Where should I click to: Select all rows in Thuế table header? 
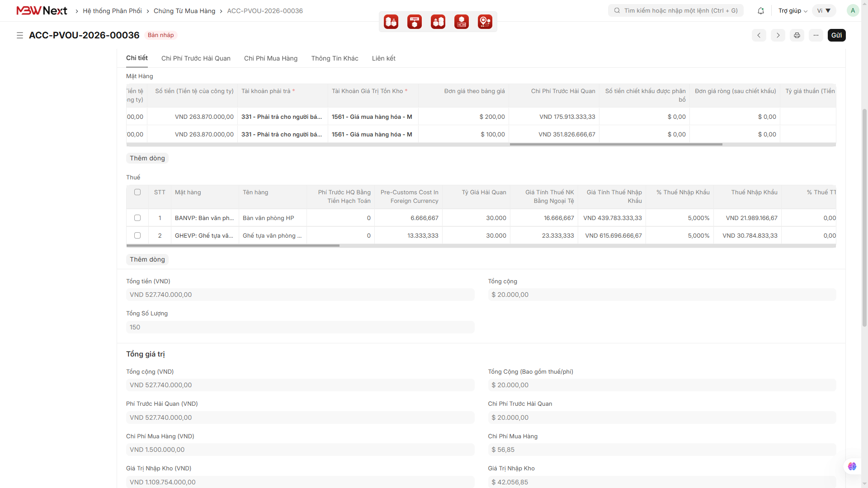coord(137,192)
